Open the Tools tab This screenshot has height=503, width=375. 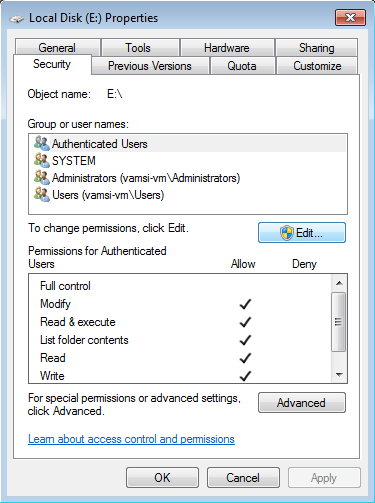(140, 47)
